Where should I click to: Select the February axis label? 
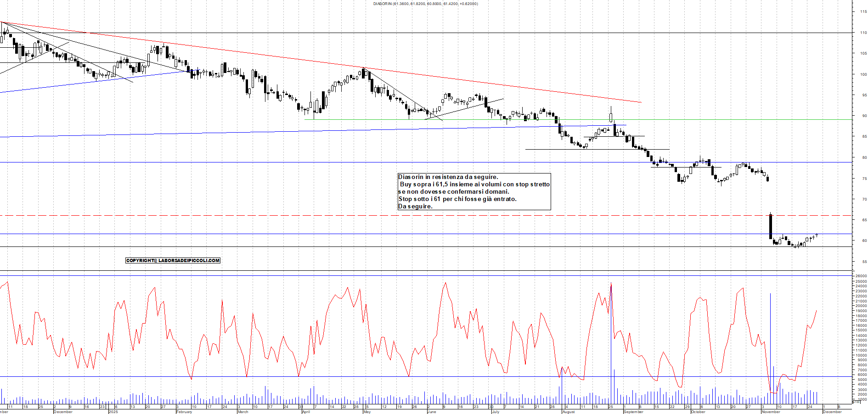coord(183,412)
